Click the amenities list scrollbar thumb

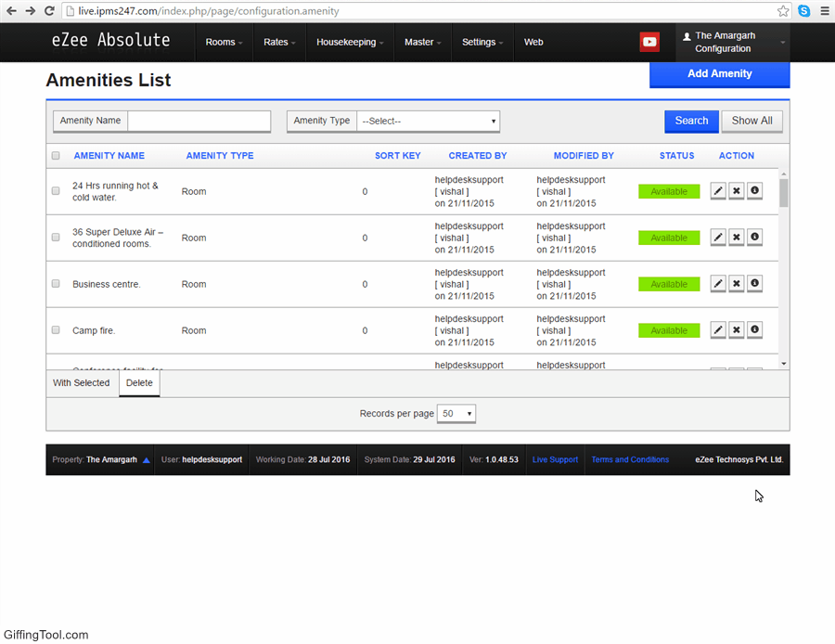click(x=783, y=193)
